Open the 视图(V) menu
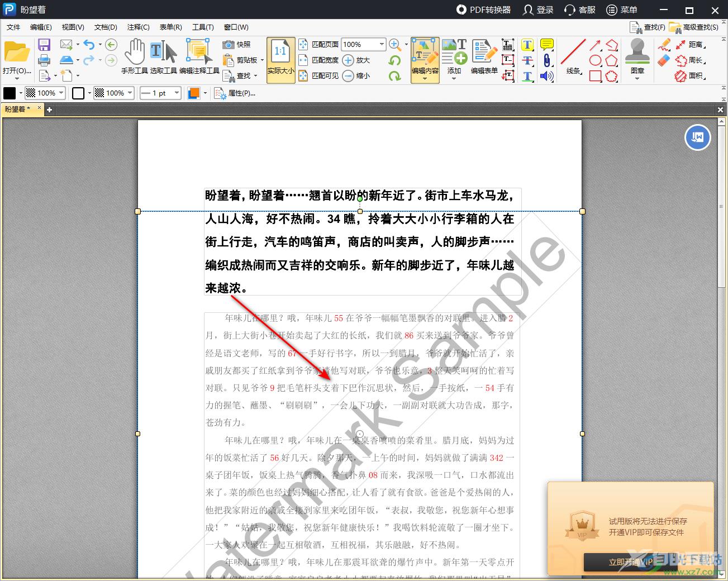This screenshot has width=728, height=581. (x=73, y=27)
